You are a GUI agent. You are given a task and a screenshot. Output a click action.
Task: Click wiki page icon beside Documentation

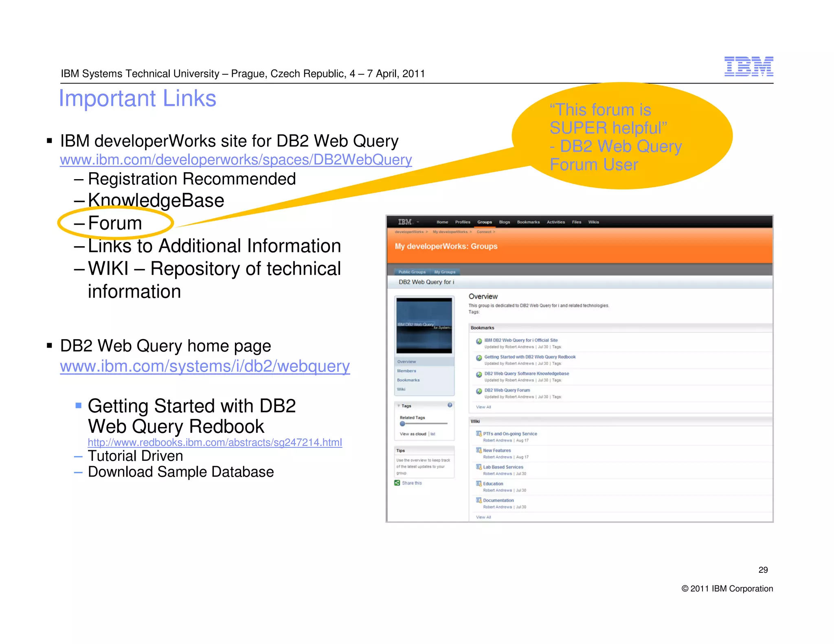478,500
